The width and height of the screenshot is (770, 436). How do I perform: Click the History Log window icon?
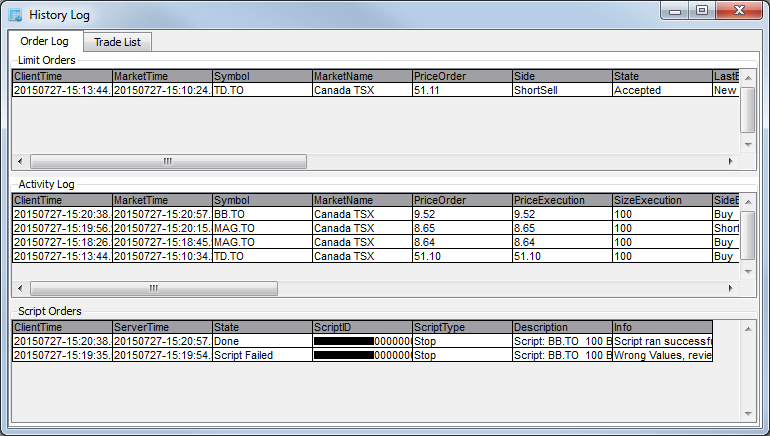click(16, 14)
